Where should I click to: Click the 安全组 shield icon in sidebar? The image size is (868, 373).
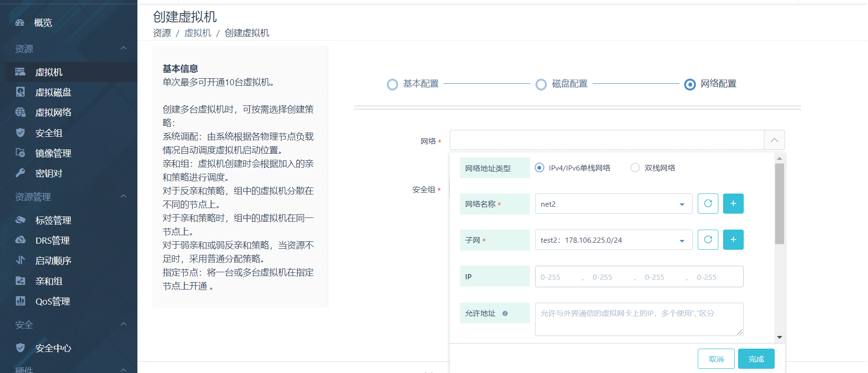click(20, 133)
